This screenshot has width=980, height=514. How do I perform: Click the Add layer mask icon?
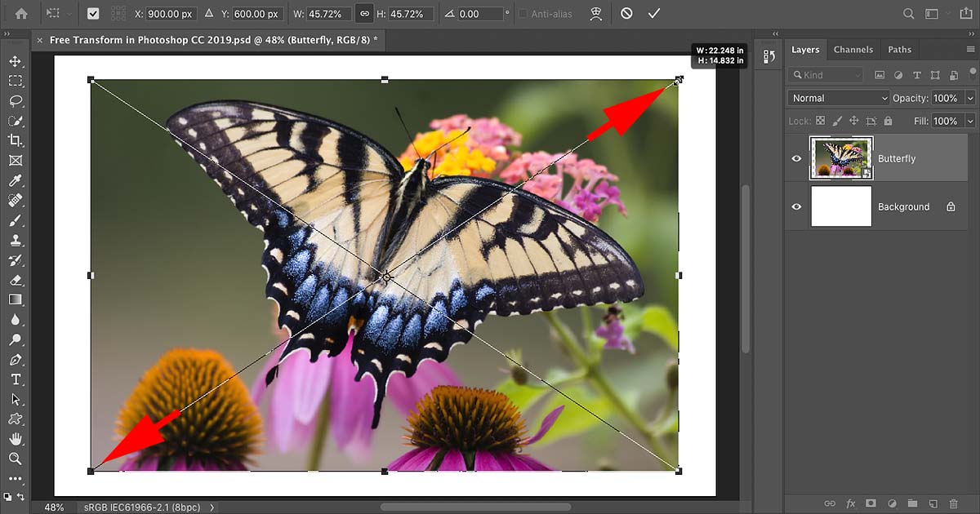(x=872, y=503)
